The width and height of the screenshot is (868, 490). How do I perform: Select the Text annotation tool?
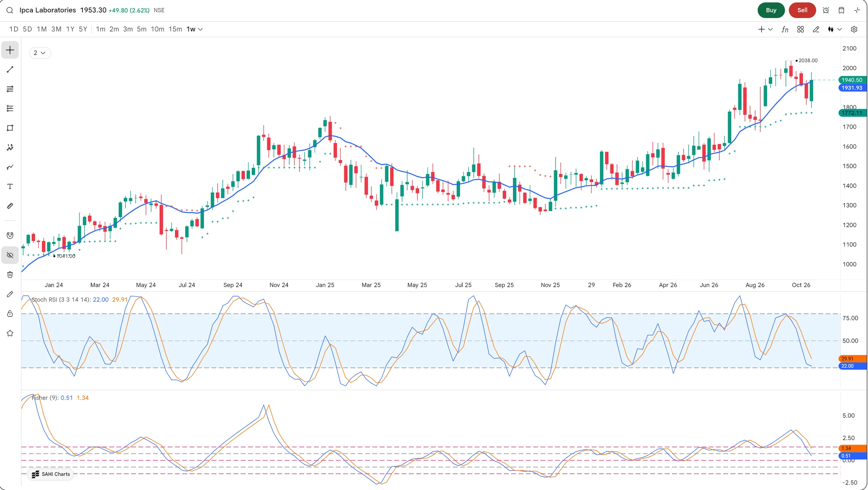point(10,187)
